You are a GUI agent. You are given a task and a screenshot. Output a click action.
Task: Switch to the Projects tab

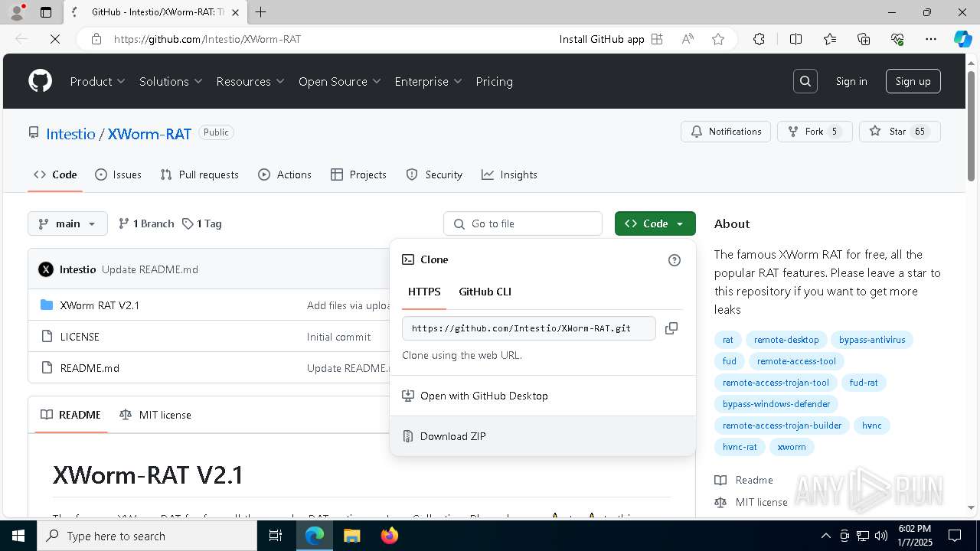(358, 174)
